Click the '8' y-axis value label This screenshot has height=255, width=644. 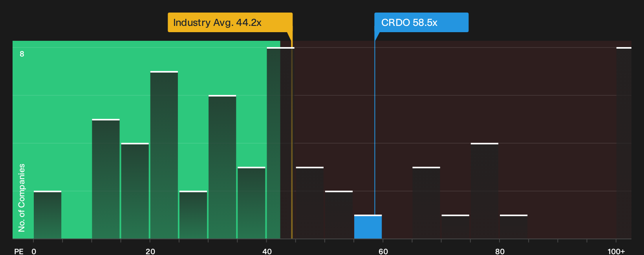tap(22, 54)
